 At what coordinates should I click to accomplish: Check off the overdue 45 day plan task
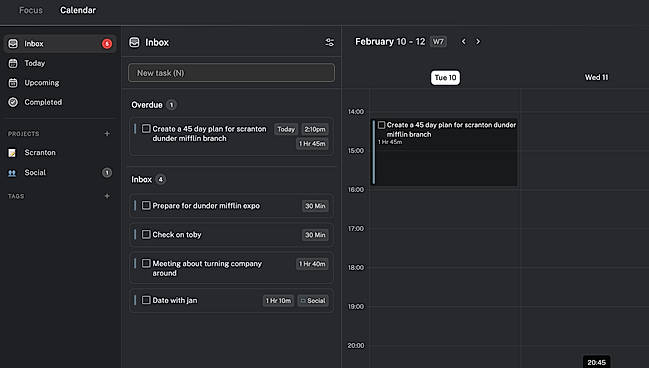[146, 129]
